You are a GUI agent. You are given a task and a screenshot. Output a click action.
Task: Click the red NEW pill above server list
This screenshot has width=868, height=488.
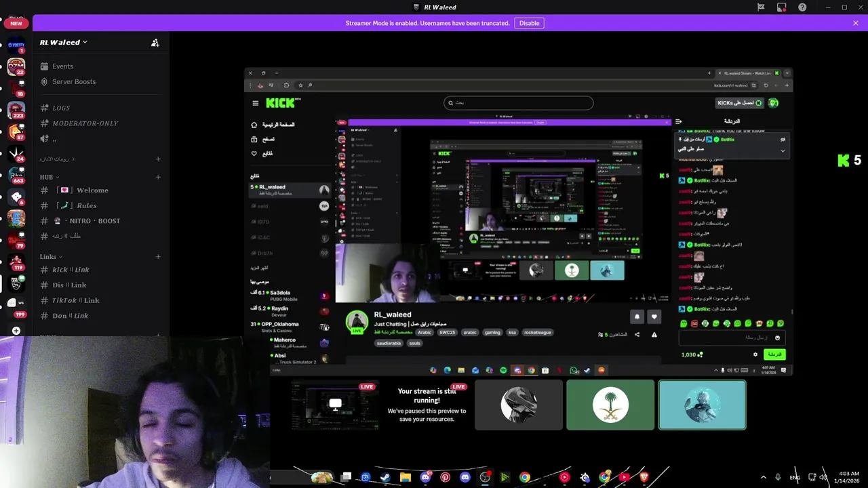(x=16, y=23)
